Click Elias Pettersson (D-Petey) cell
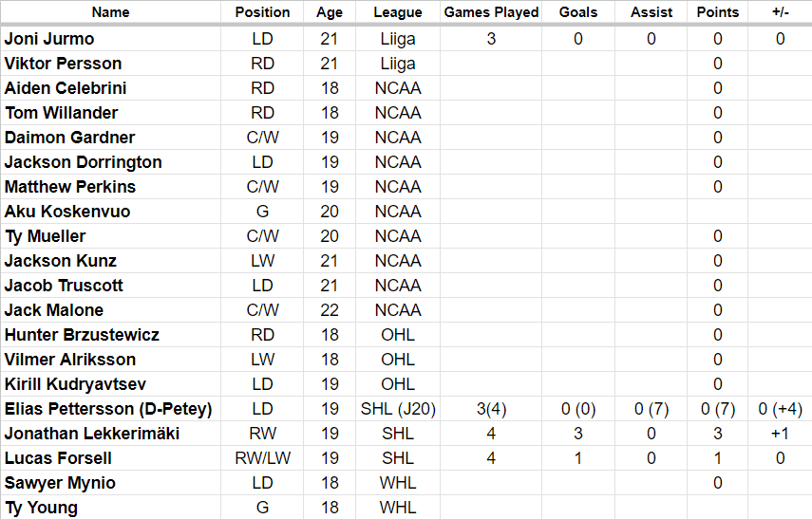 coord(108,409)
